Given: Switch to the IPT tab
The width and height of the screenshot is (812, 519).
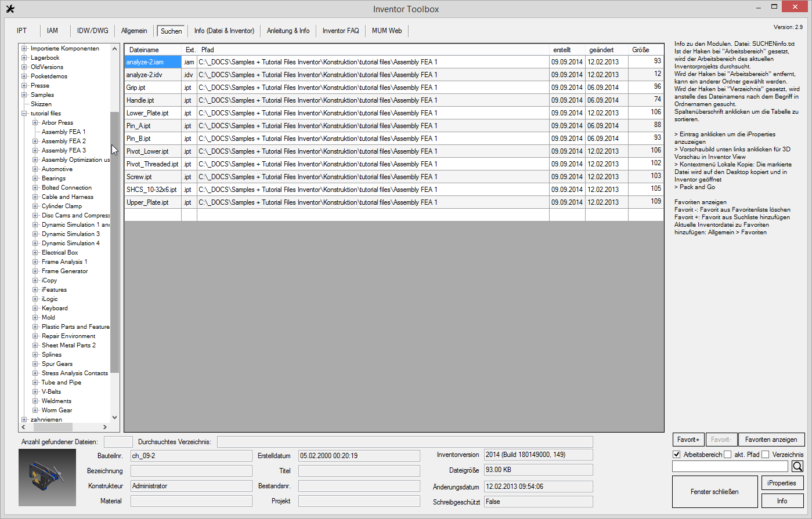Looking at the screenshot, I should 22,31.
